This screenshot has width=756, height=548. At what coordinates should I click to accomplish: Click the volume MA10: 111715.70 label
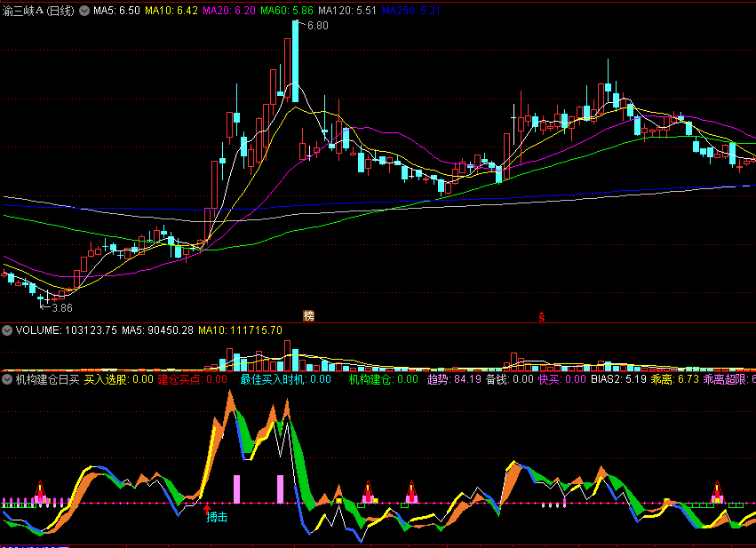[x=240, y=330]
